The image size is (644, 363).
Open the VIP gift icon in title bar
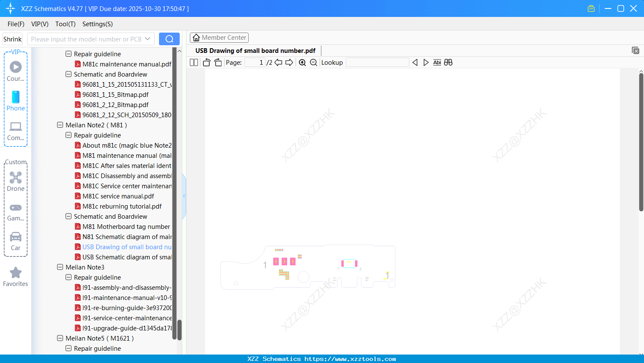click(591, 8)
